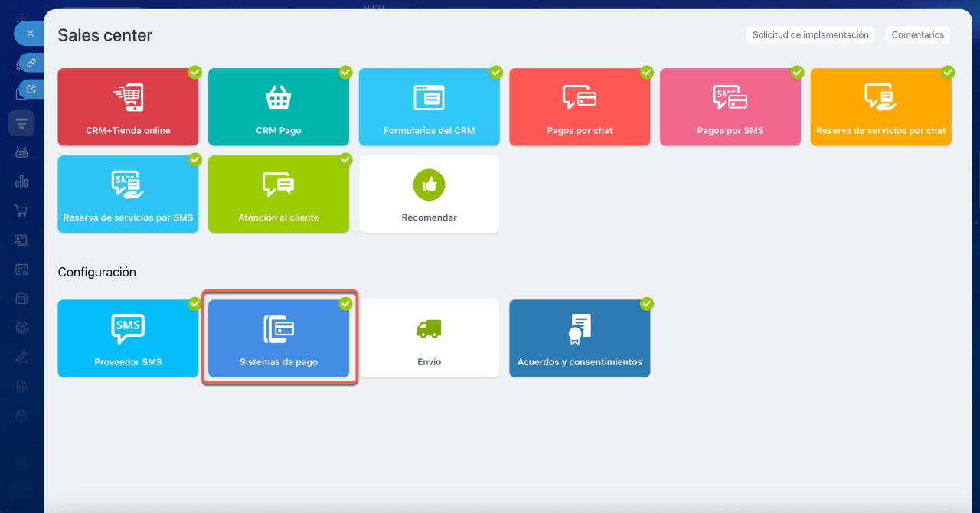Click green checkmark on Pagos por SMS
Viewport: 980px width, 513px height.
[798, 72]
